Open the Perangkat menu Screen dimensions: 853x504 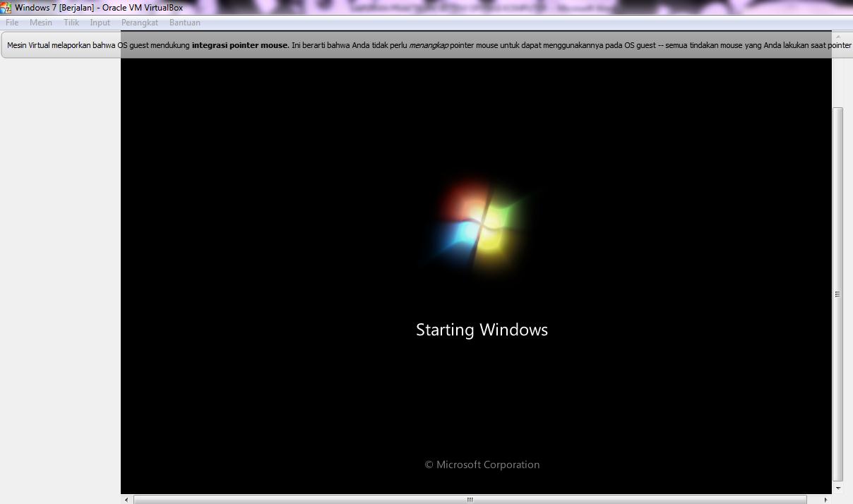(140, 23)
